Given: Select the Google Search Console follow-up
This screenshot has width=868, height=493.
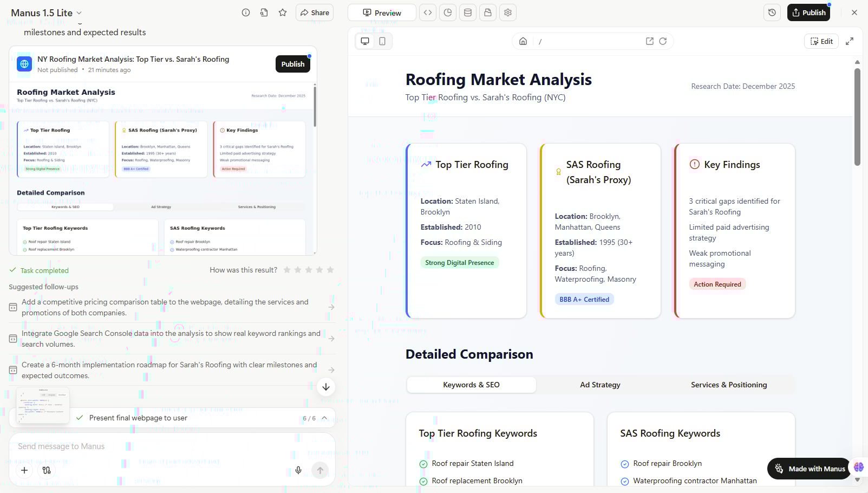Looking at the screenshot, I should coord(172,339).
